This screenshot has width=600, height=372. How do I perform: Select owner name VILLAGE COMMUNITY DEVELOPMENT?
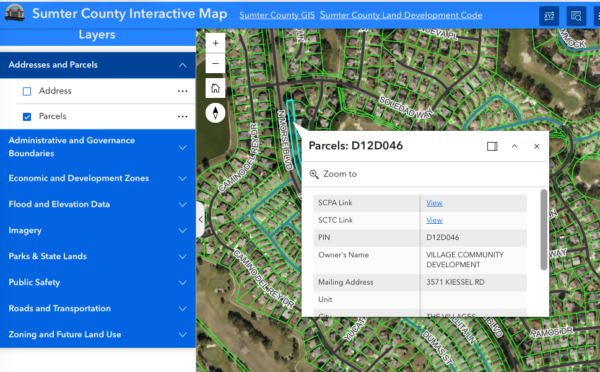pos(465,260)
